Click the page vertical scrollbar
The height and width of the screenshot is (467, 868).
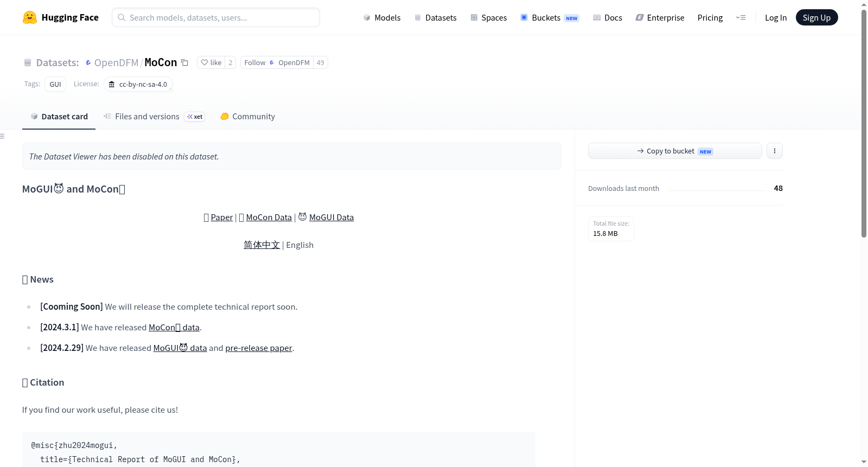[864, 123]
